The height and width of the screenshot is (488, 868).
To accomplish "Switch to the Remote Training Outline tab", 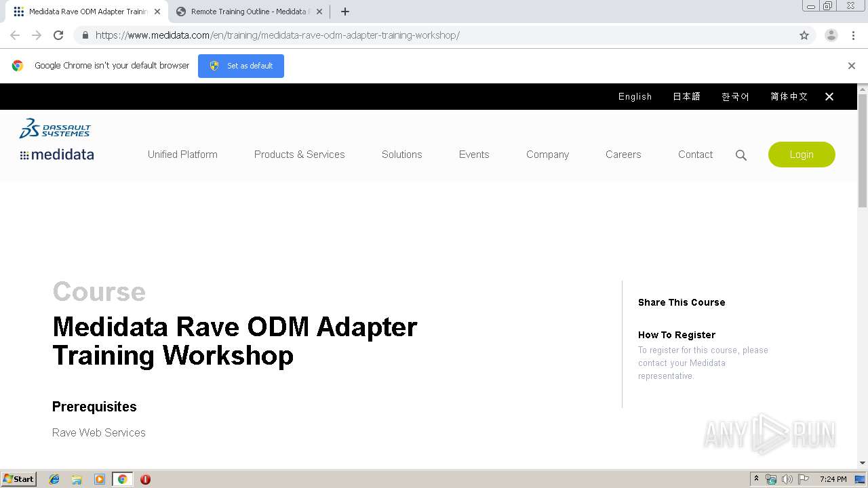I will pyautogui.click(x=249, y=12).
